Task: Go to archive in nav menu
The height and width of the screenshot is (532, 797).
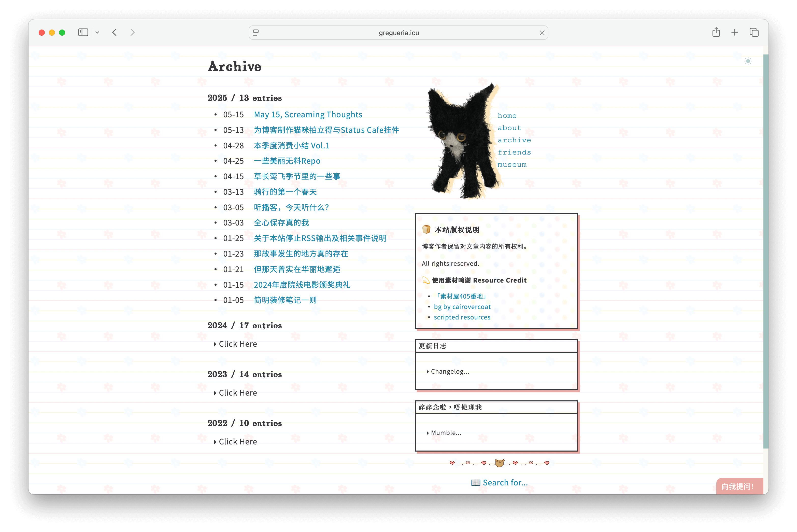Action: 514,140
